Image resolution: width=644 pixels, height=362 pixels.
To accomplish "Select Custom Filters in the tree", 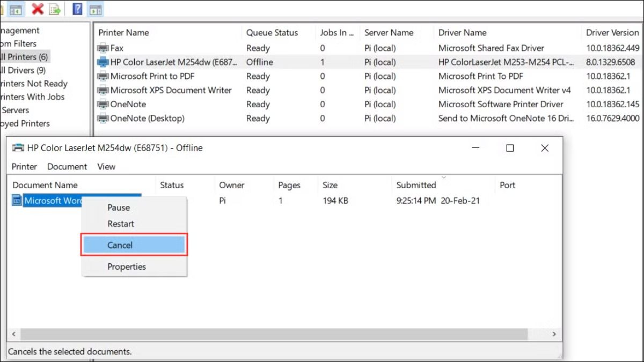I will 18,44.
